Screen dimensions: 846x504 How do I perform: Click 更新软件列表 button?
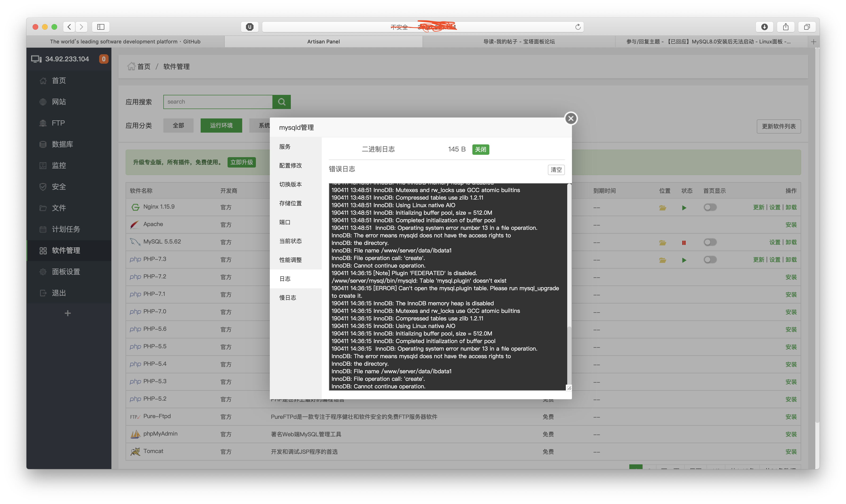[x=778, y=126]
